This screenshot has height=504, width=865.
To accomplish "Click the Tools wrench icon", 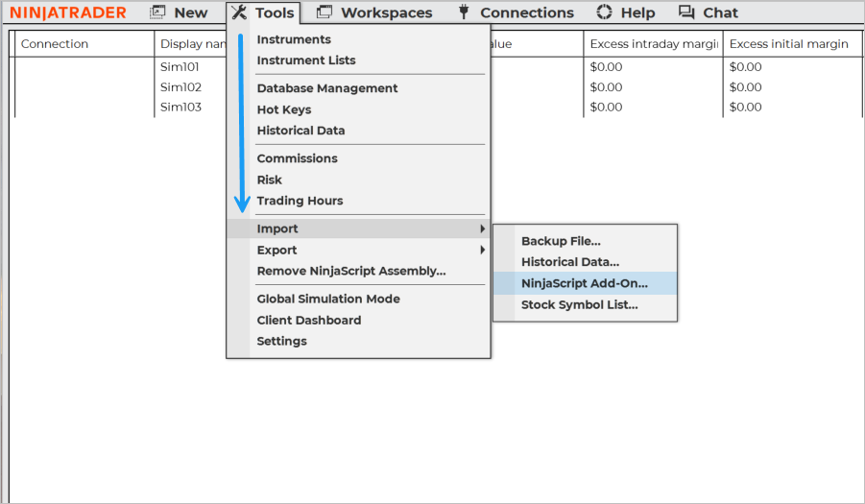I will tap(240, 12).
